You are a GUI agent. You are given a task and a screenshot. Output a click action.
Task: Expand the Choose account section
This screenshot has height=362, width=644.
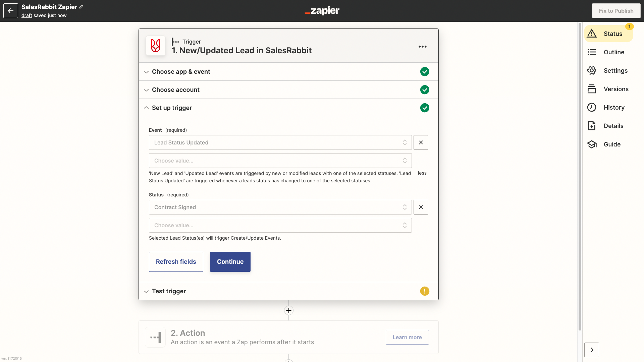[x=288, y=90]
